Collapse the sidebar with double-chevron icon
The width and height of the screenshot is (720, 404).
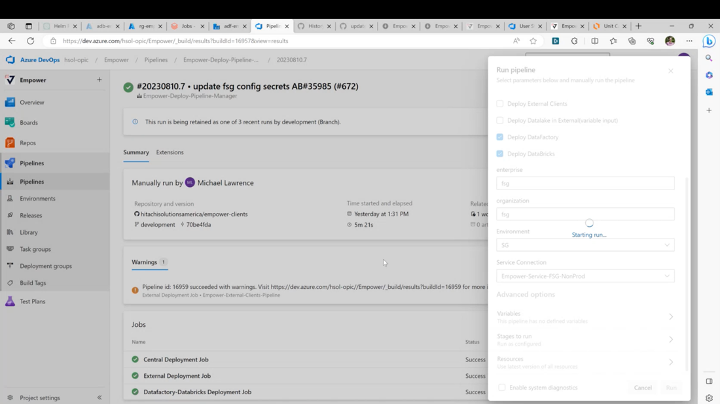99,398
